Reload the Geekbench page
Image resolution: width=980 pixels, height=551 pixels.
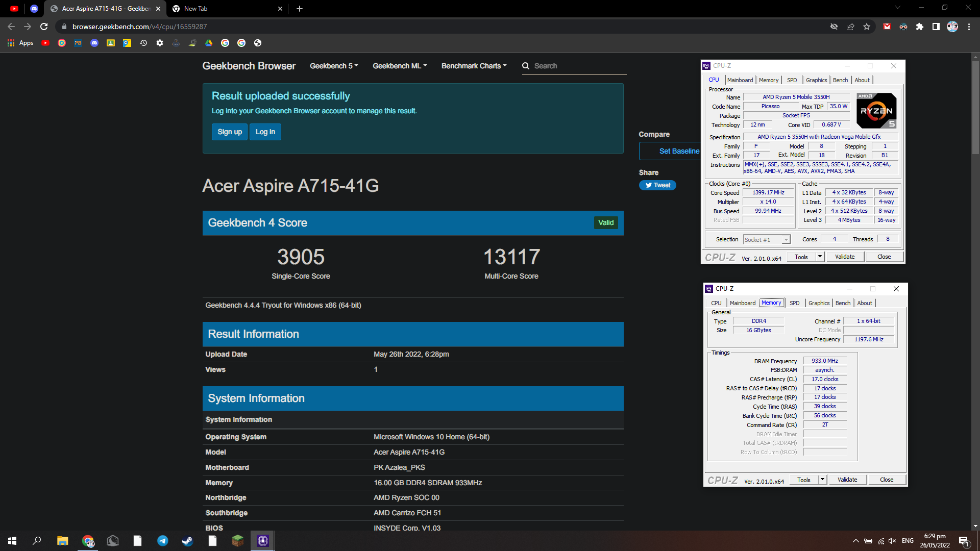click(x=44, y=27)
